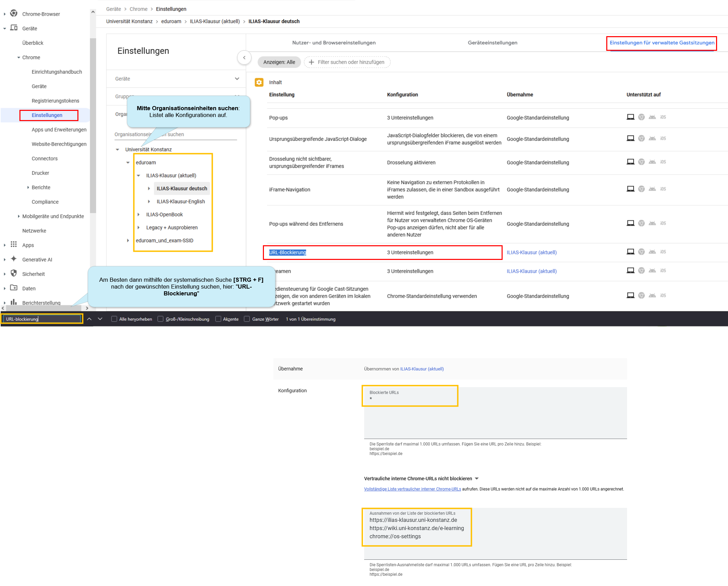
Task: Click the find bar search field
Action: pos(42,319)
